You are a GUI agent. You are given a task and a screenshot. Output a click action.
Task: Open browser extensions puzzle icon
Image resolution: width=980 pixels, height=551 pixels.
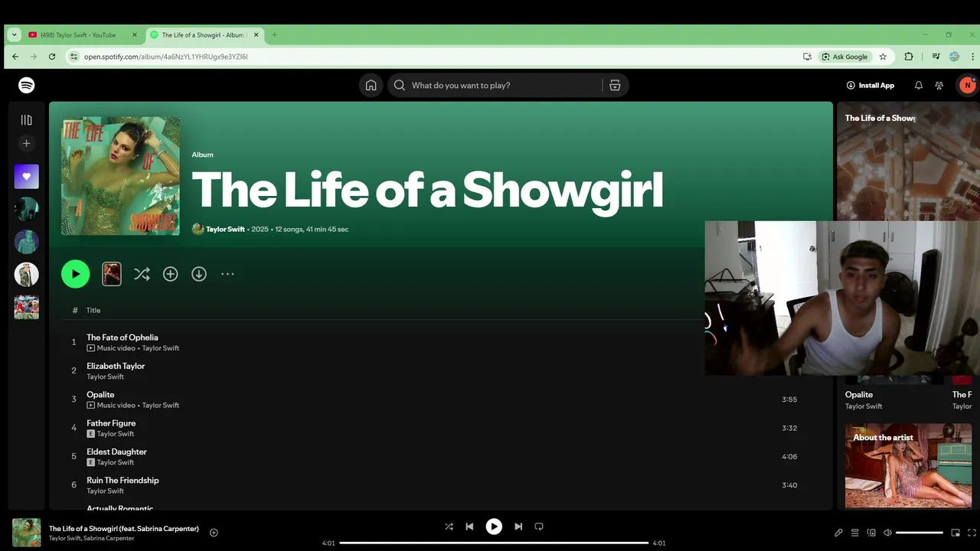909,57
